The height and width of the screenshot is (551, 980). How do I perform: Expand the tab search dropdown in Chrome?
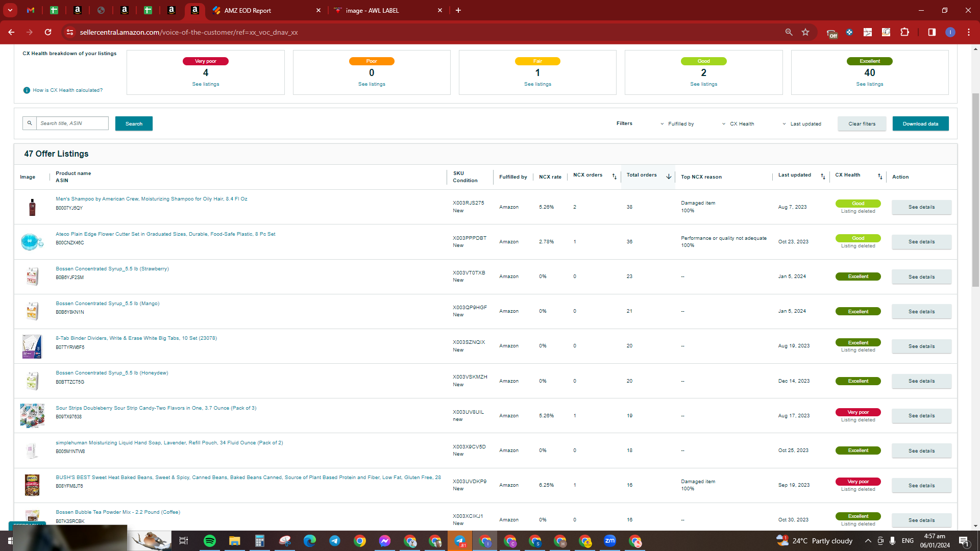click(x=10, y=10)
